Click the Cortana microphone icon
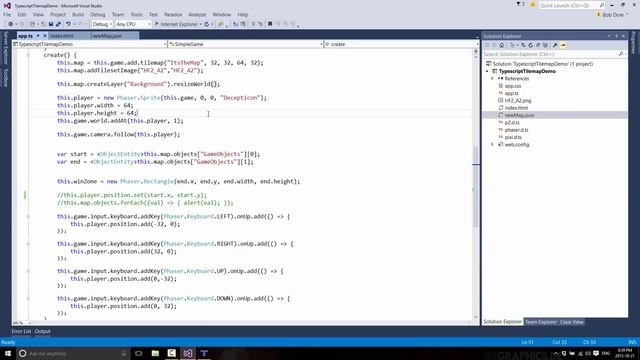Viewport: 640px width, 360px height. (124, 353)
